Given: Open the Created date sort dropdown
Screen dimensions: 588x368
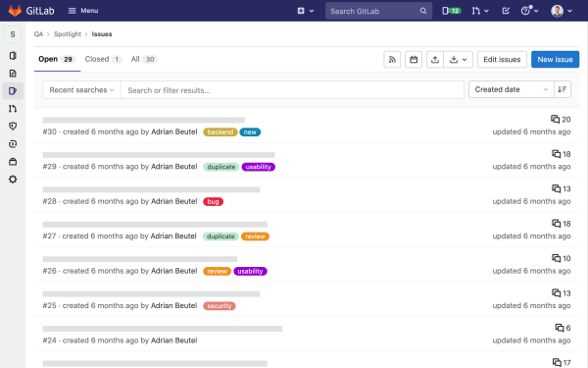Looking at the screenshot, I should [512, 89].
